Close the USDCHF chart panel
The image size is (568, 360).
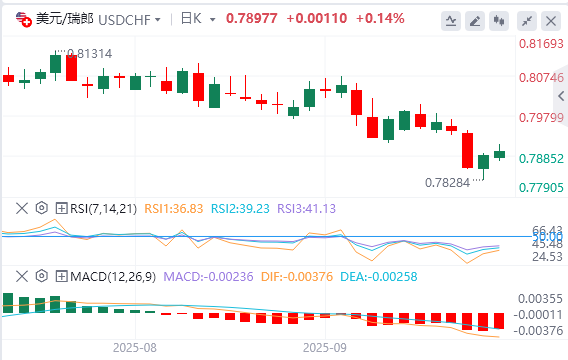click(x=551, y=21)
